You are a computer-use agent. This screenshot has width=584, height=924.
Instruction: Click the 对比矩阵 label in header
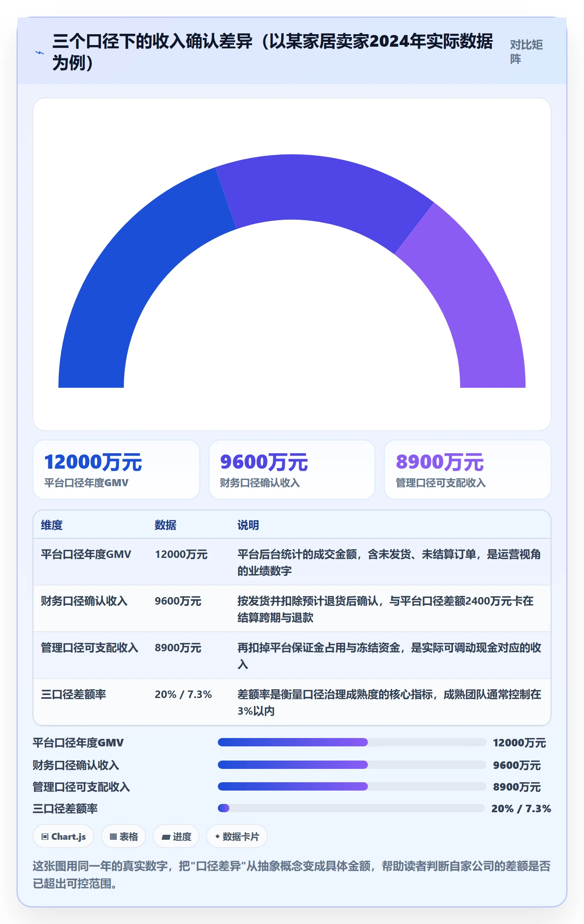point(526,52)
